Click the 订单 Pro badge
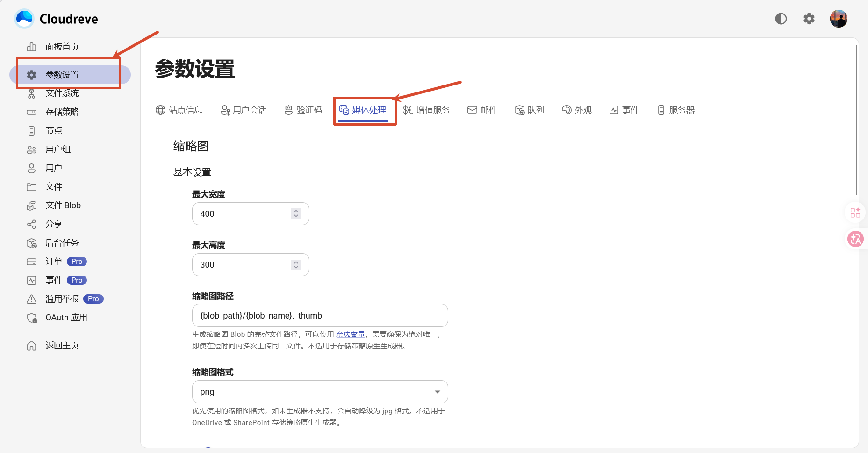The image size is (868, 453). (x=77, y=262)
